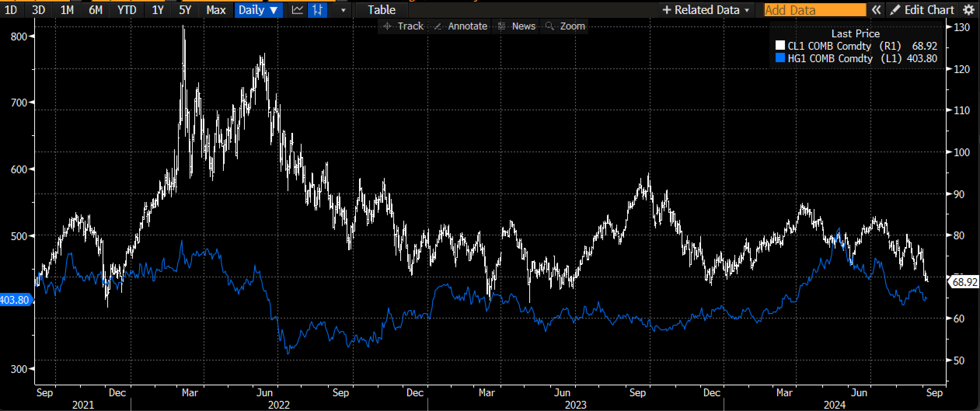
Task: Collapse panel with double-chevron icon
Action: (x=876, y=10)
